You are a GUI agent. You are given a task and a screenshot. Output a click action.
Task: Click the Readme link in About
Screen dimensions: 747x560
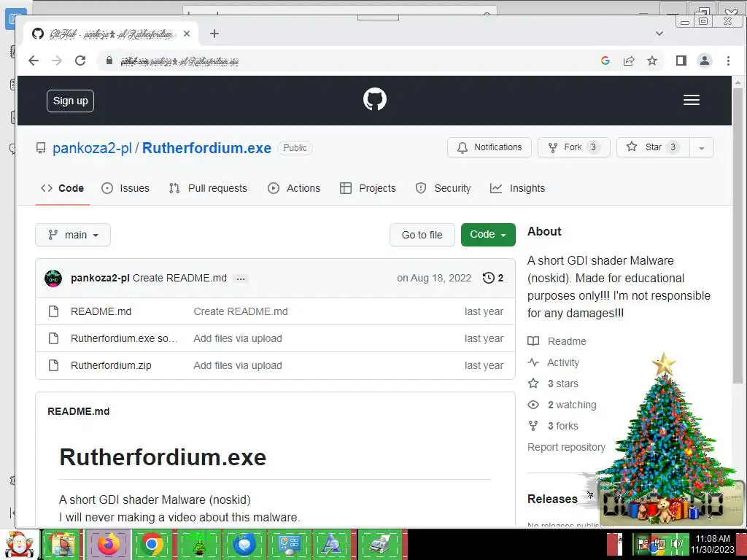coord(557,341)
